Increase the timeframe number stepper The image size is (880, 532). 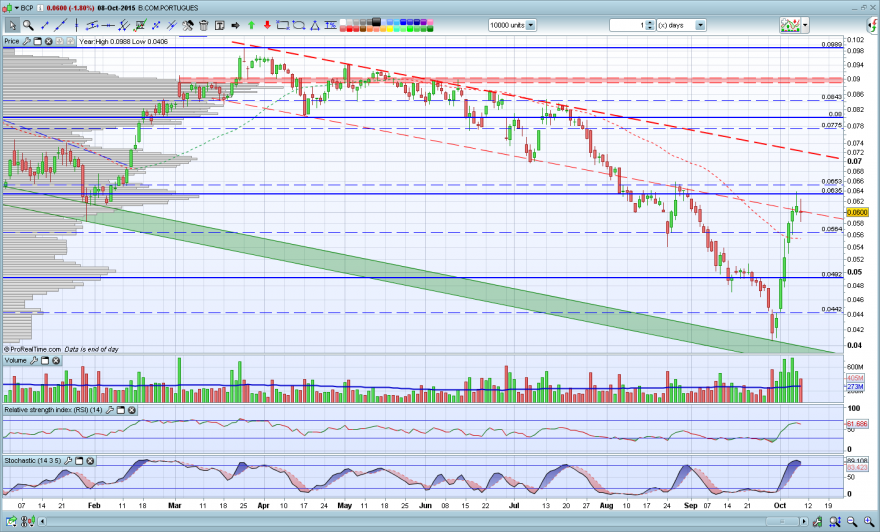(650, 22)
